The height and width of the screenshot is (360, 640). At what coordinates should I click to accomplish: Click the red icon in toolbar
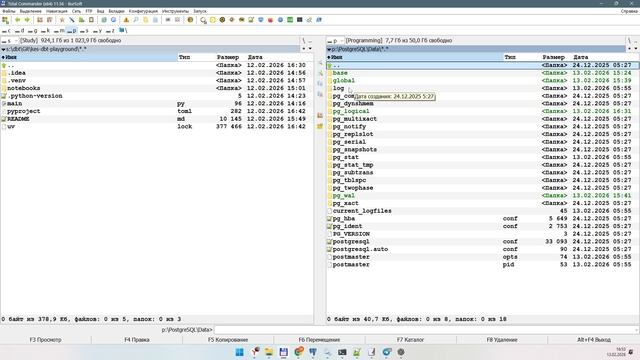tap(270, 20)
